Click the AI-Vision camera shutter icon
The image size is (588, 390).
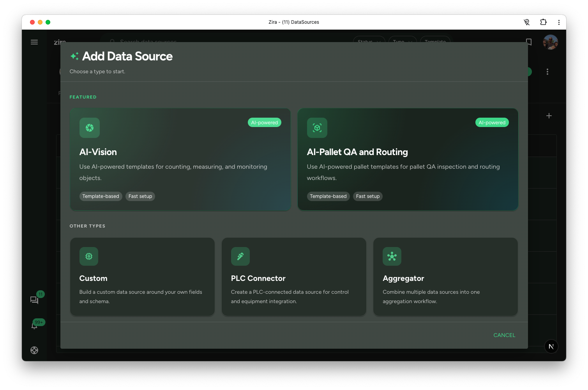90,128
